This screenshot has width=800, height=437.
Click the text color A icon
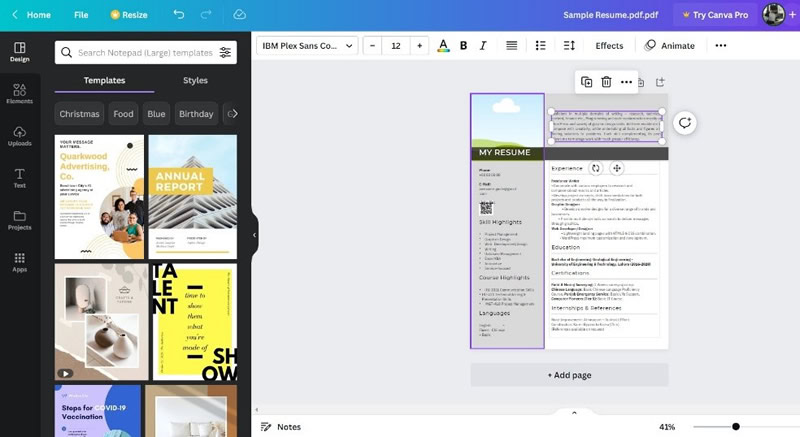pos(443,46)
